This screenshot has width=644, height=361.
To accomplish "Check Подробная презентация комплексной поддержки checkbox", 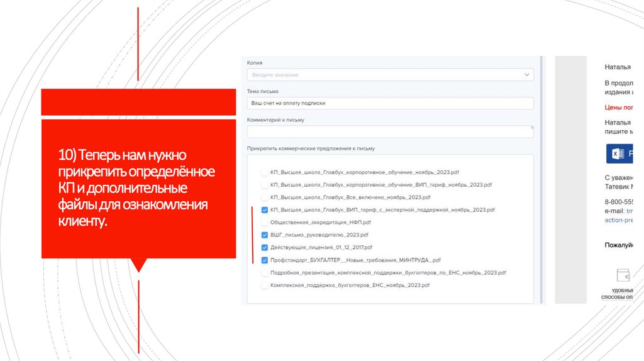I will [265, 273].
